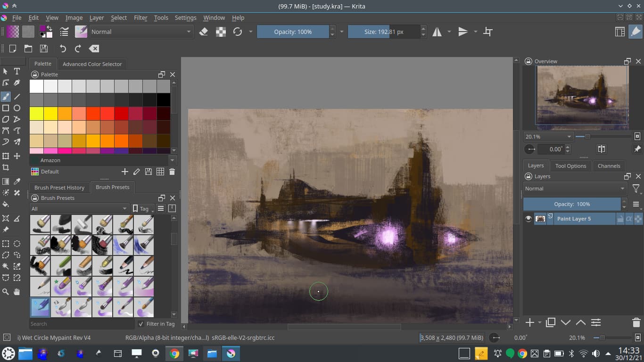Image resolution: width=644 pixels, height=362 pixels.
Task: Toggle the Filter in Tag checkbox
Action: pyautogui.click(x=141, y=324)
